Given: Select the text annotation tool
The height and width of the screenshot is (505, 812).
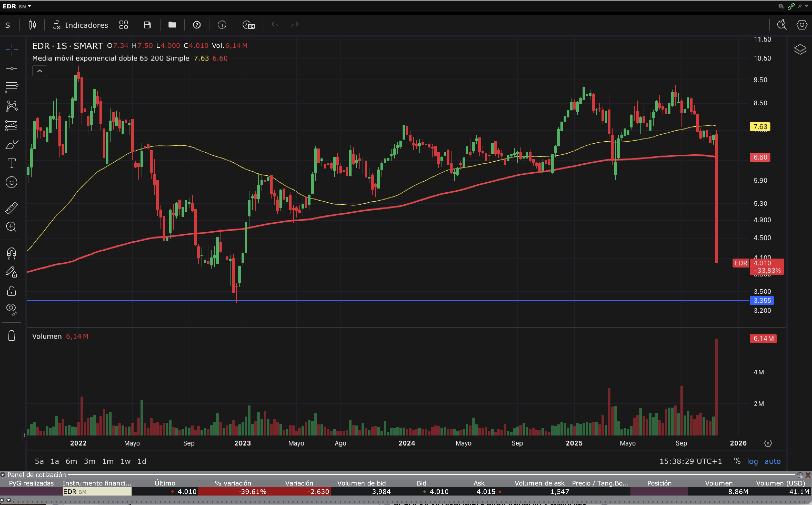Looking at the screenshot, I should click(11, 163).
